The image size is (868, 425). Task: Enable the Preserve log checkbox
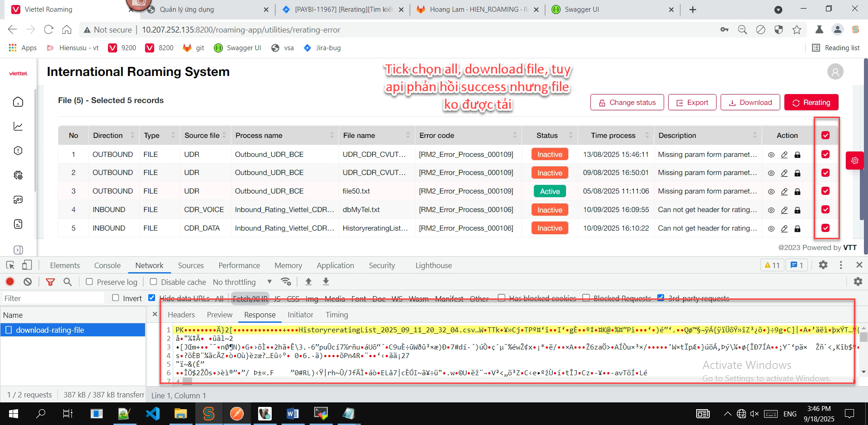tap(90, 282)
